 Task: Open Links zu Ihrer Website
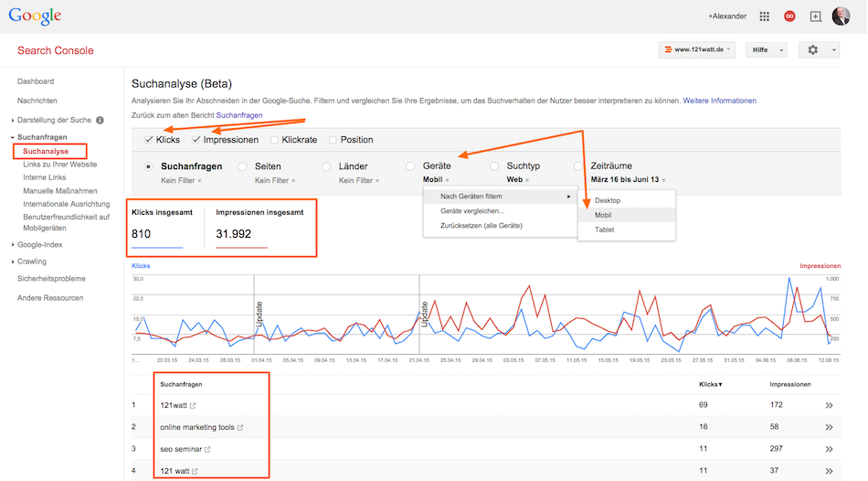click(x=59, y=165)
